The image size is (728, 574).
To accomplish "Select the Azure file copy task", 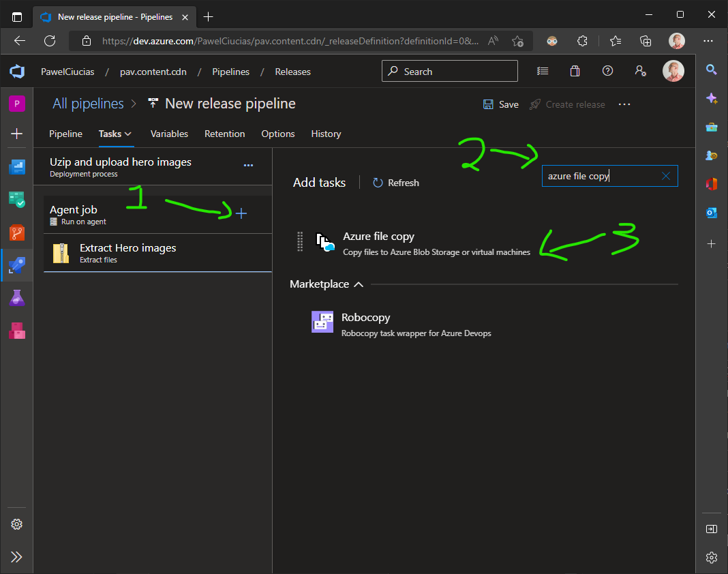I will click(x=436, y=243).
